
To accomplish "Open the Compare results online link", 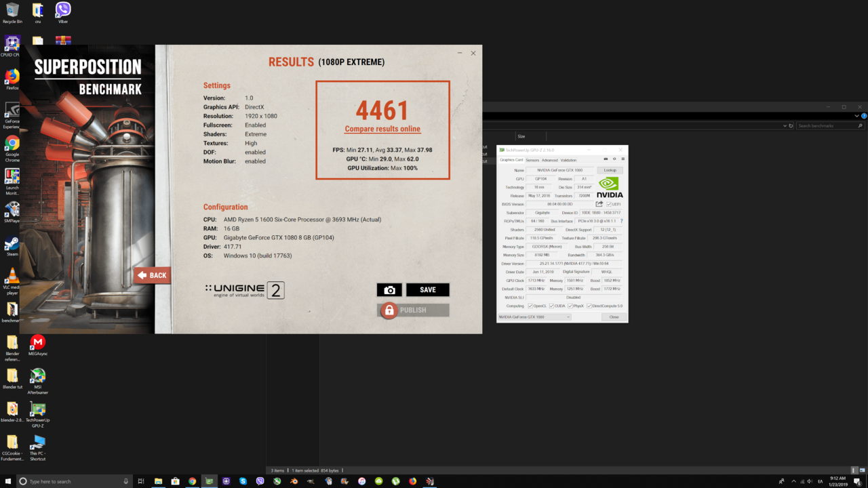I will 382,129.
